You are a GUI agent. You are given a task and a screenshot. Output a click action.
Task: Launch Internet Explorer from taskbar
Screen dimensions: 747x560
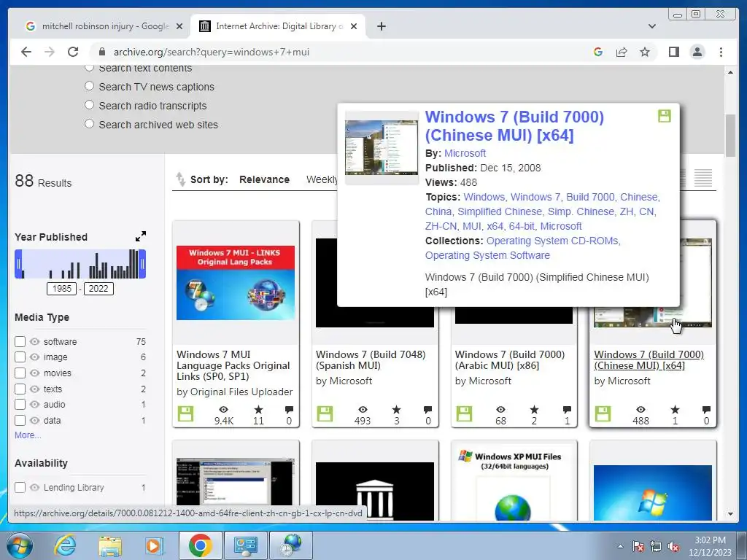65,545
